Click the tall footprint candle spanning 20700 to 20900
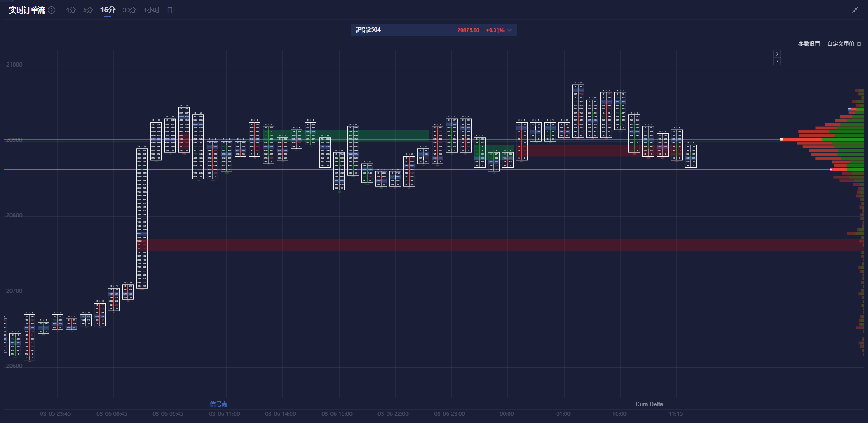 [142, 218]
